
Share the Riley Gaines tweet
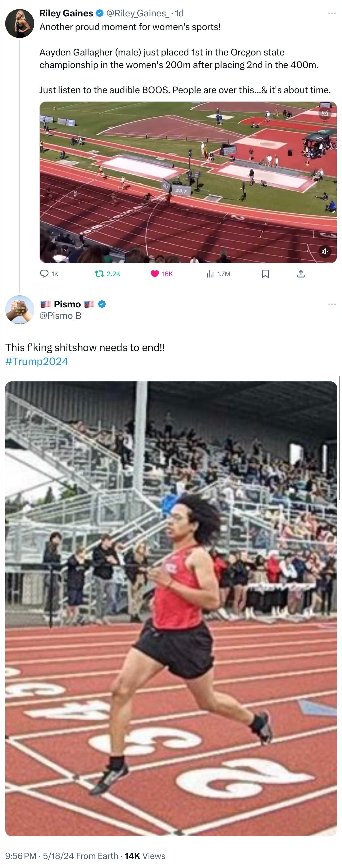301,273
